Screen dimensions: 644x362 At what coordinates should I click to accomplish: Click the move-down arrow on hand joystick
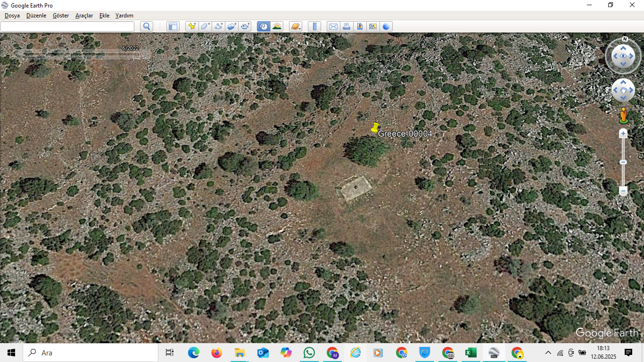point(623,99)
